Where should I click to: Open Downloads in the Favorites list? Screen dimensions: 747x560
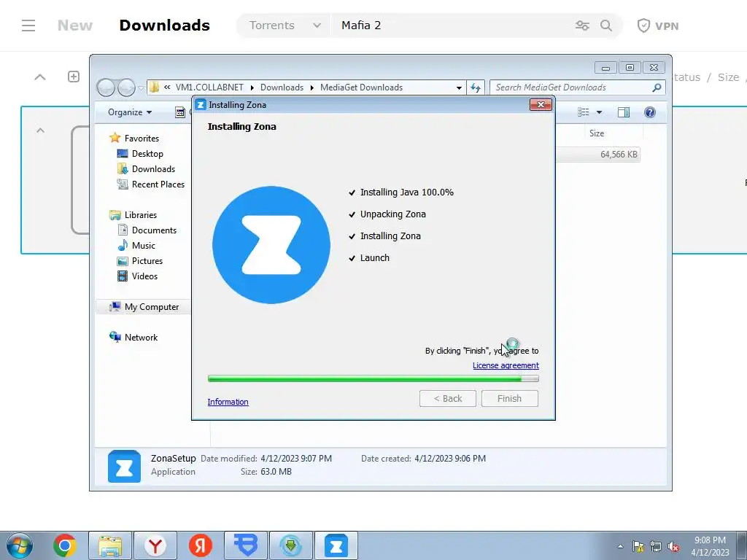(153, 169)
